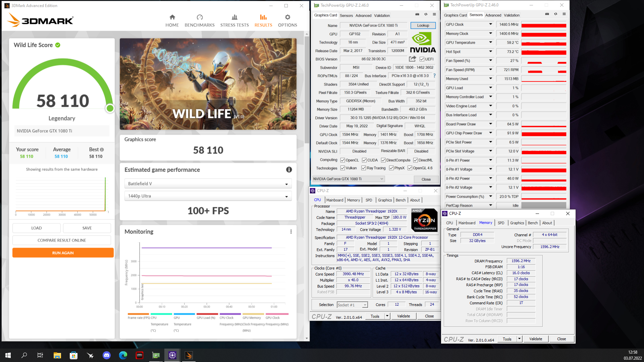Click the GPU-Z screenshot camera icon in Graphics Card window

click(x=417, y=14)
